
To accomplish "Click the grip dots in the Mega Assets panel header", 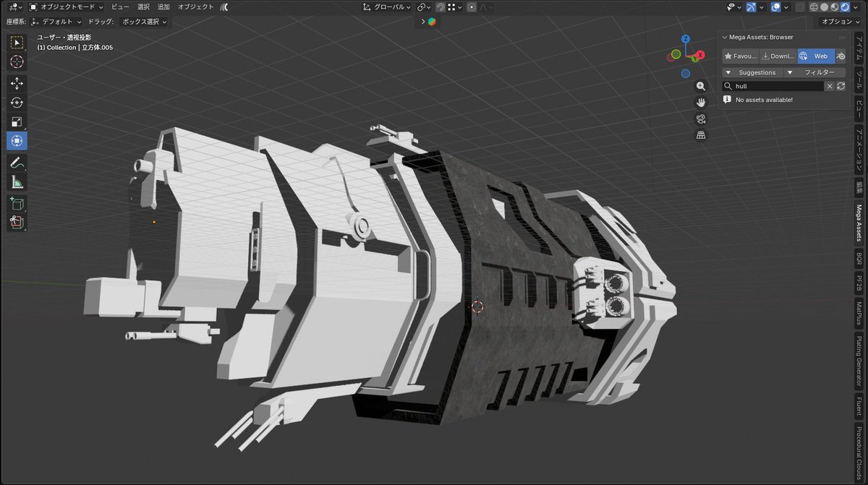I will [842, 37].
